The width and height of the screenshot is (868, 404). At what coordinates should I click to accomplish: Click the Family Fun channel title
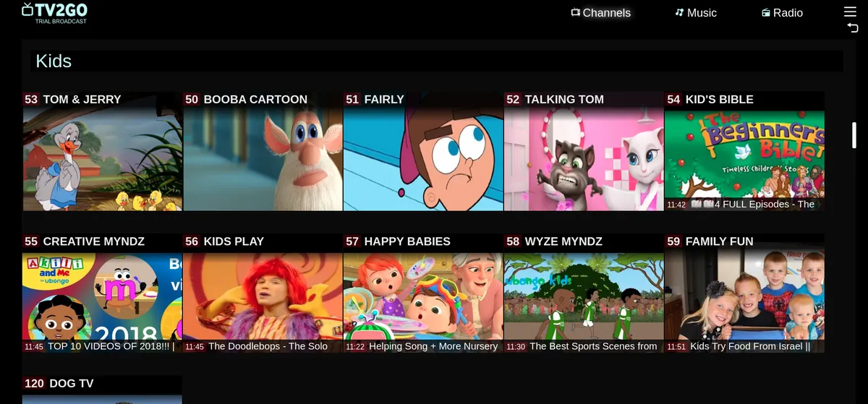point(719,241)
